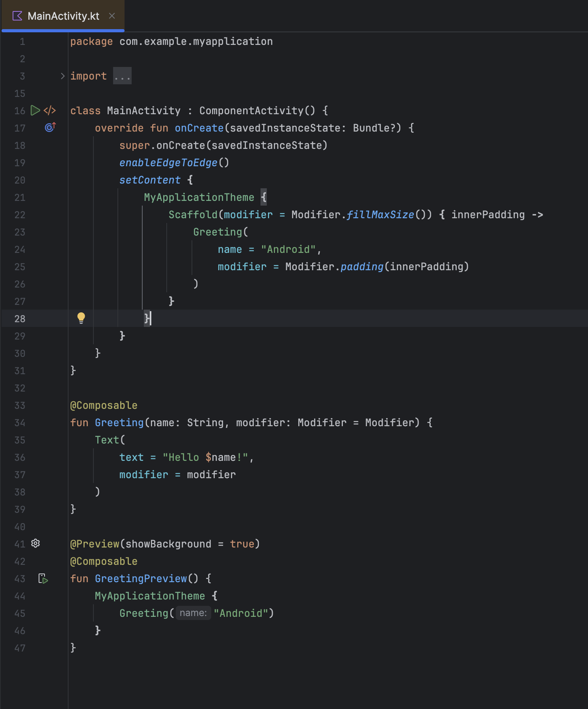Click modifier = modifier on line 37
Image resolution: width=588 pixels, height=709 pixels.
point(177,475)
